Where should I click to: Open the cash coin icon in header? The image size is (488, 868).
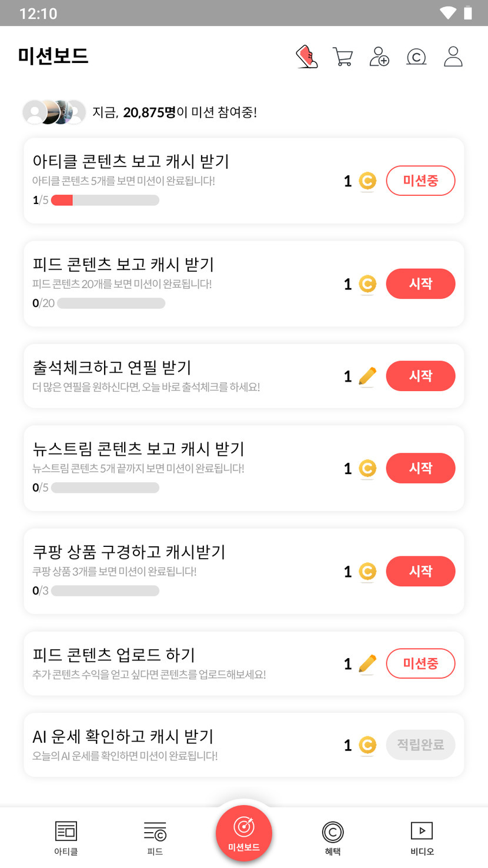(416, 57)
